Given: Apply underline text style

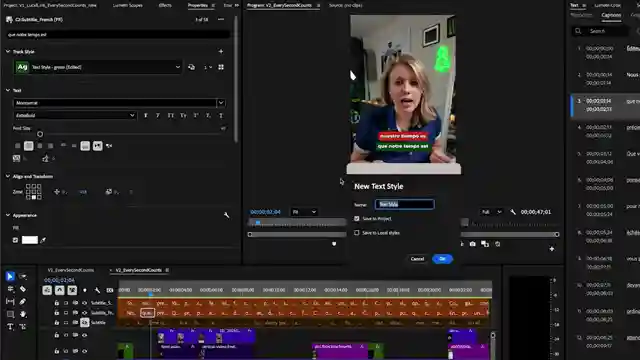Looking at the screenshot, I should 221,116.
